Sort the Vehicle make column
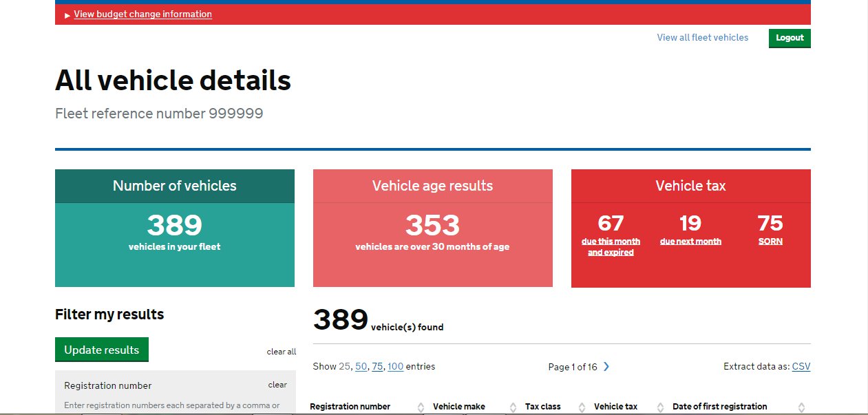This screenshot has width=868, height=415. [x=514, y=407]
